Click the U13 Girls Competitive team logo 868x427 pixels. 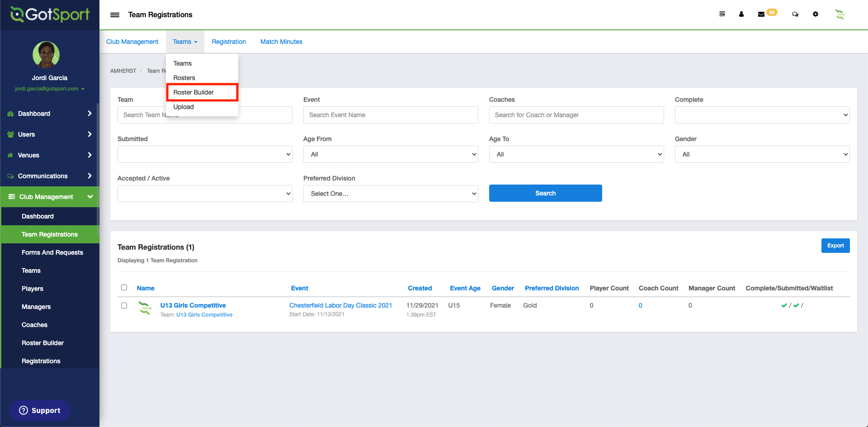(x=145, y=308)
